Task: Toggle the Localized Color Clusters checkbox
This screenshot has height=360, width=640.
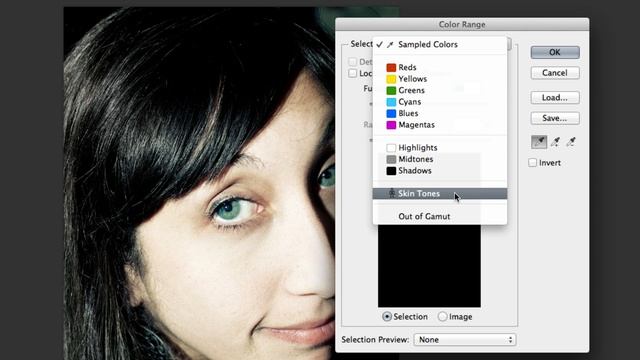Action: pos(353,73)
